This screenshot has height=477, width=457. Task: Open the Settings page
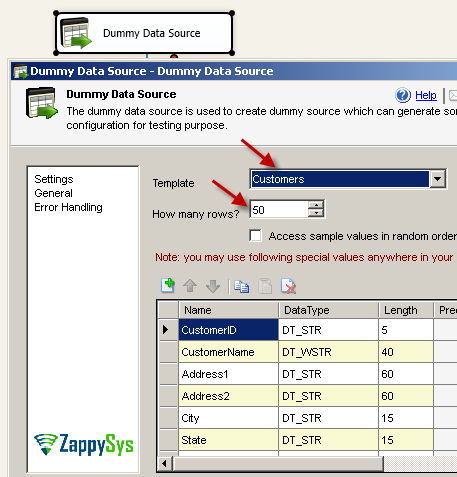54,179
